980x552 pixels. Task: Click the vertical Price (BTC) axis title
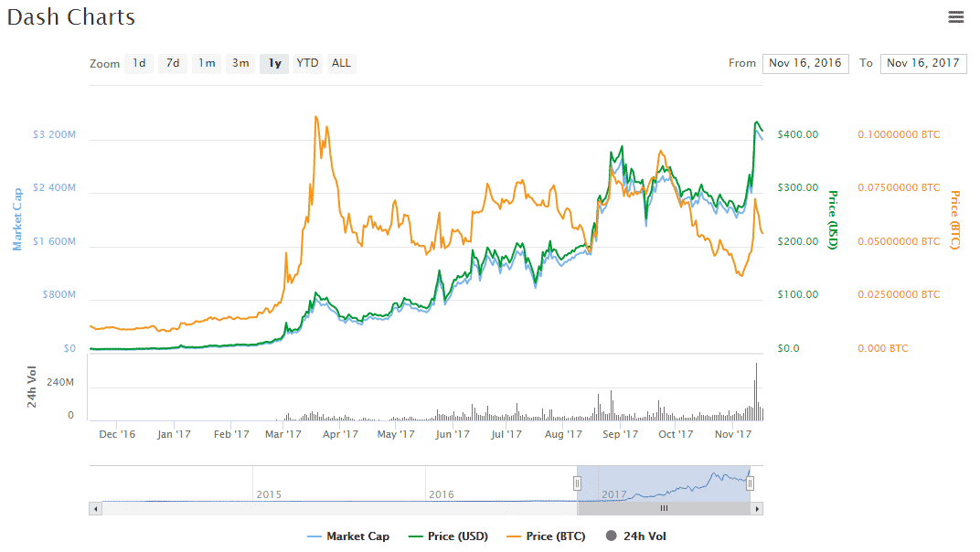(955, 220)
